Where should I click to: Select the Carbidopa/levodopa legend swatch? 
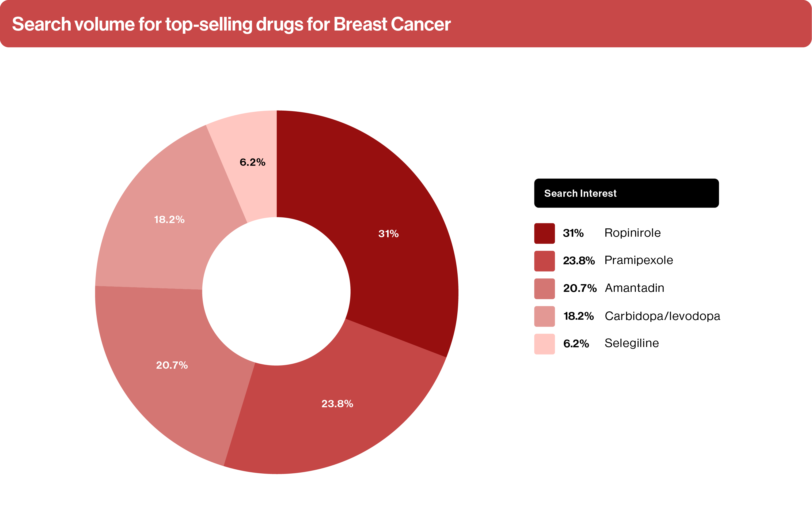click(x=544, y=316)
